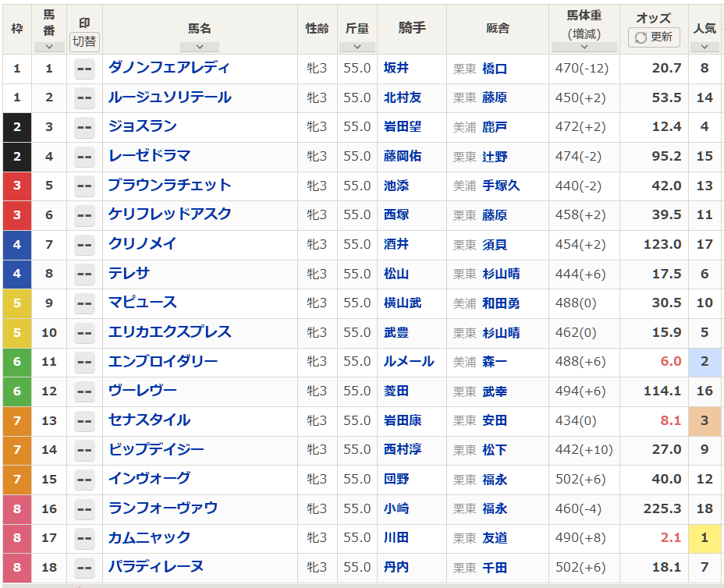Open trainer 橋口 profile link
The height and width of the screenshot is (588, 724).
pos(495,69)
